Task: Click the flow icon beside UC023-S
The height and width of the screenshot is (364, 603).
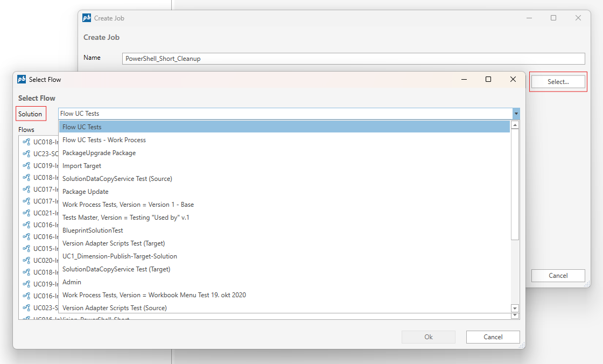Action: [x=26, y=307]
